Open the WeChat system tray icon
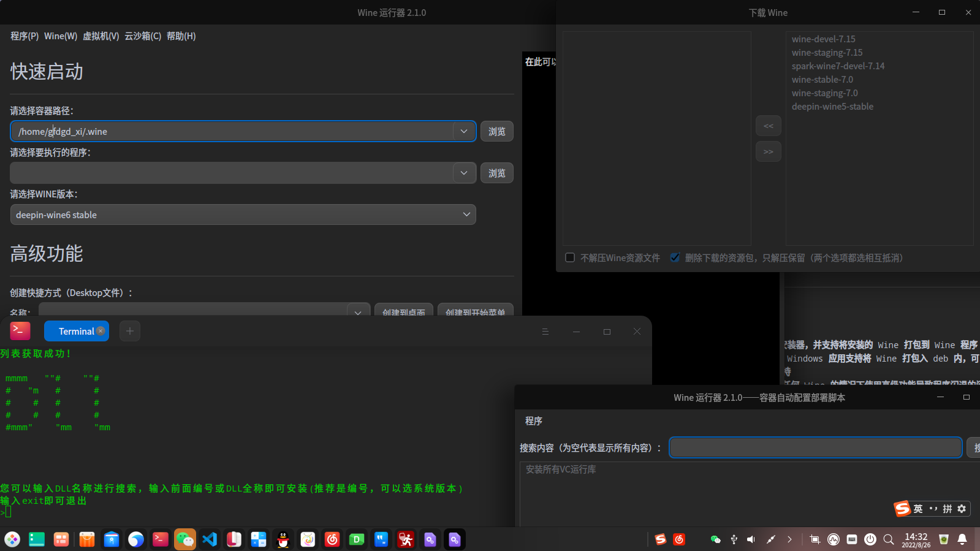The height and width of the screenshot is (551, 980). (715, 539)
